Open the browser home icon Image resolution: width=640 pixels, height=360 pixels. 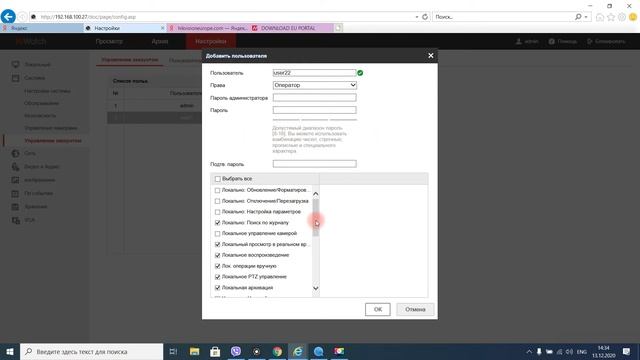click(600, 17)
